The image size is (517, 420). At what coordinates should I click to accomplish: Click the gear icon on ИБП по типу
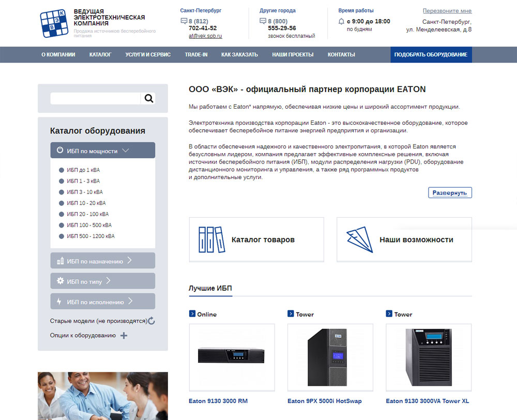pos(60,281)
